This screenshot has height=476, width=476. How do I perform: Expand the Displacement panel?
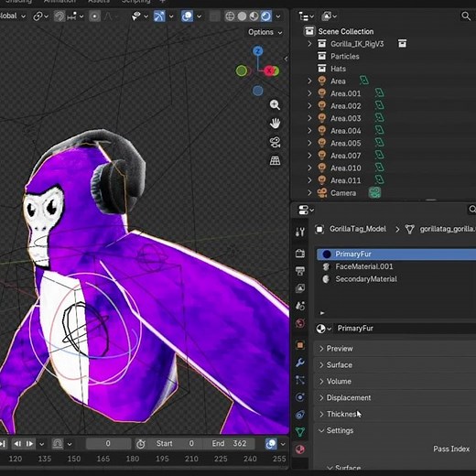pos(395,398)
